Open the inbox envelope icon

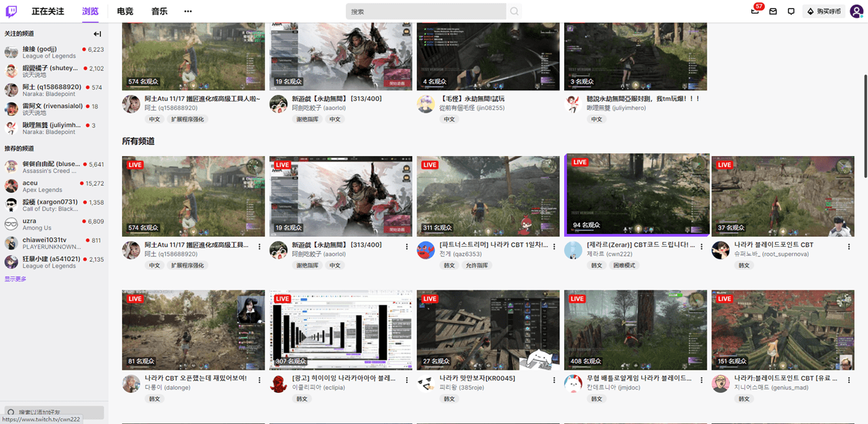coord(773,12)
